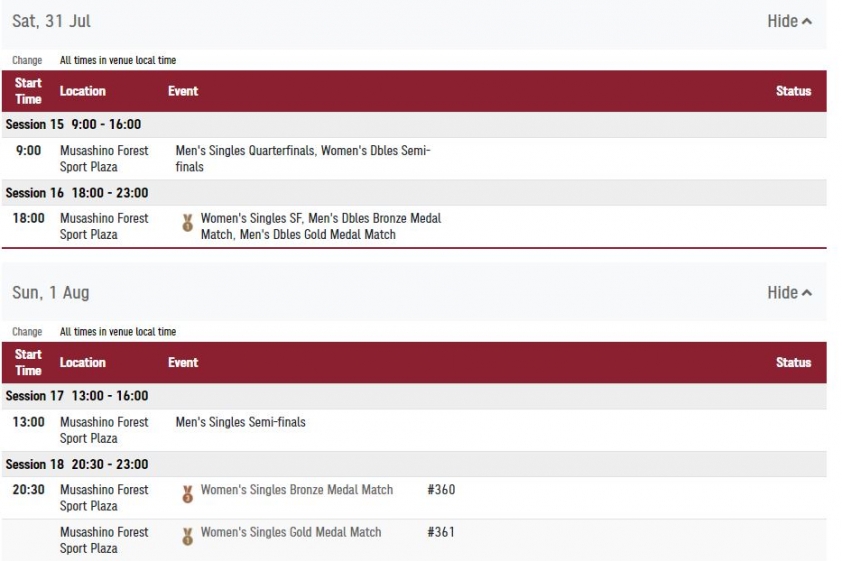
Task: Click chevron arrow next to Sat Hide
Action: point(807,21)
